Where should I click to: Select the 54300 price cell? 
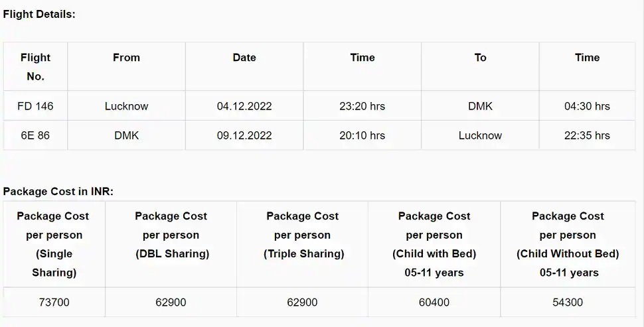[568, 302]
